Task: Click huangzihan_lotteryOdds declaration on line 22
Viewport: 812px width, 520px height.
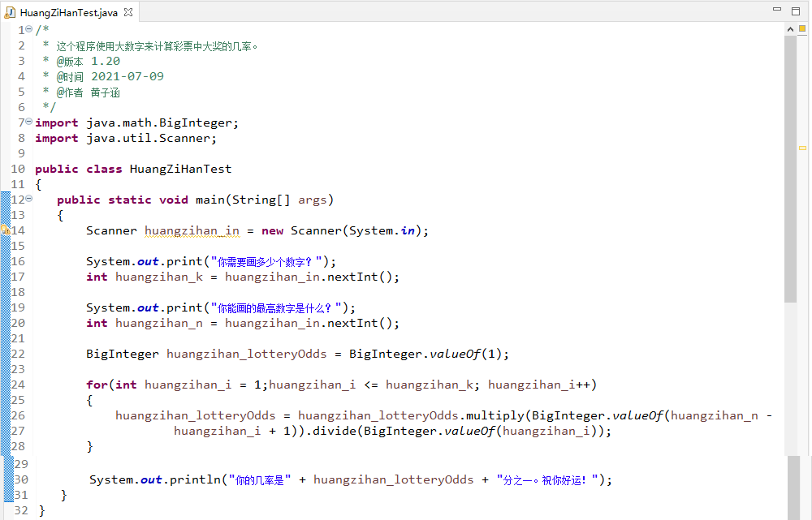Action: (x=247, y=354)
